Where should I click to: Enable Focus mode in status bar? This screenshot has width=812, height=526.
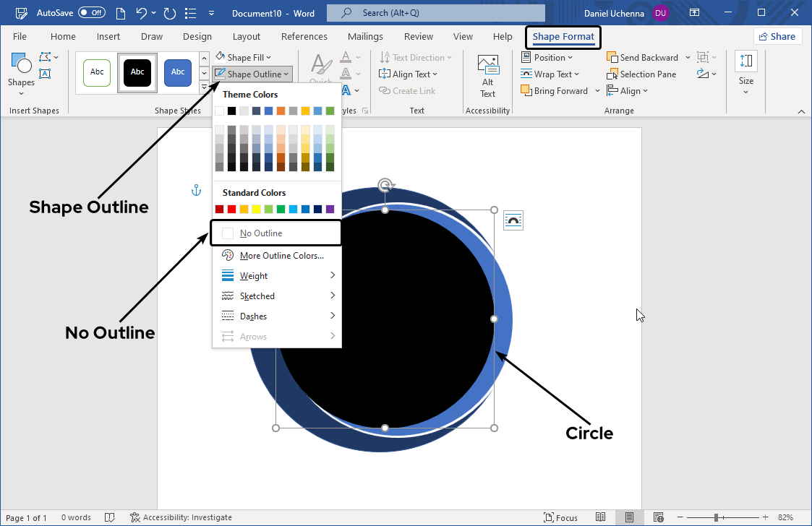pos(561,517)
